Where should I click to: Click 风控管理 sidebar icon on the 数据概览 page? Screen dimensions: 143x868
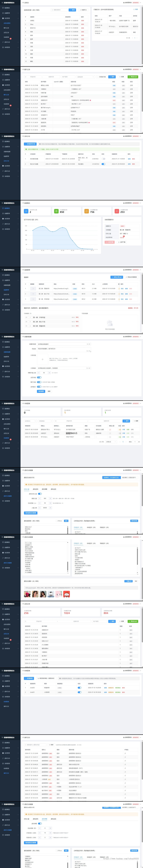point(3,219)
